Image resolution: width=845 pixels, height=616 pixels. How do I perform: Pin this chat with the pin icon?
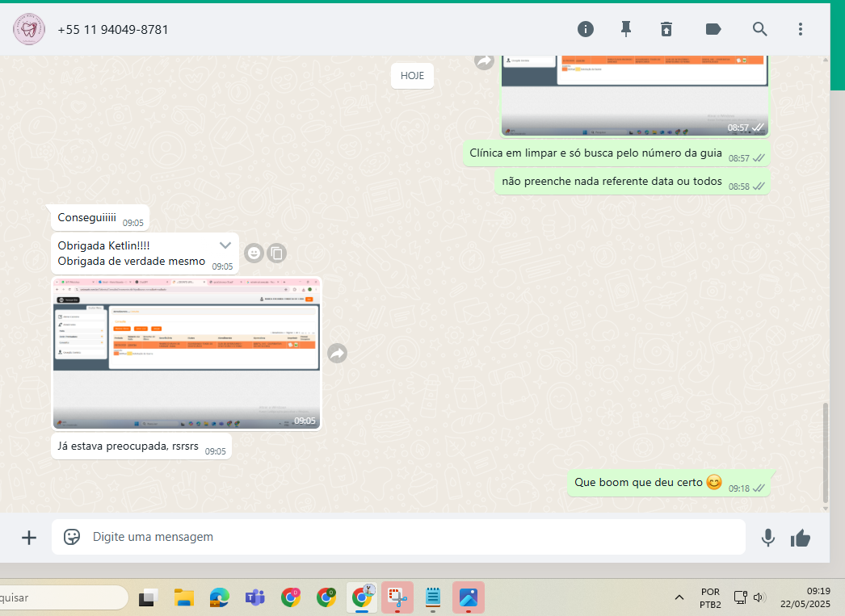[625, 29]
